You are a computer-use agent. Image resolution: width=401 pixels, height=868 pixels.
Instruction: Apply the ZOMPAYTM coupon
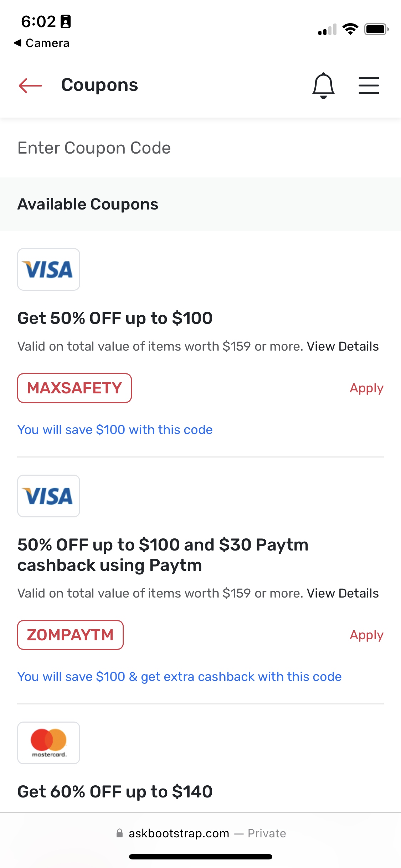pyautogui.click(x=366, y=635)
